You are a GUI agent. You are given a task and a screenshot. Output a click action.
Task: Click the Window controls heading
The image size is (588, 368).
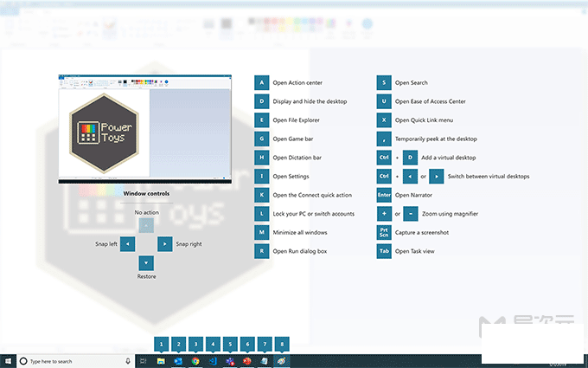[146, 194]
